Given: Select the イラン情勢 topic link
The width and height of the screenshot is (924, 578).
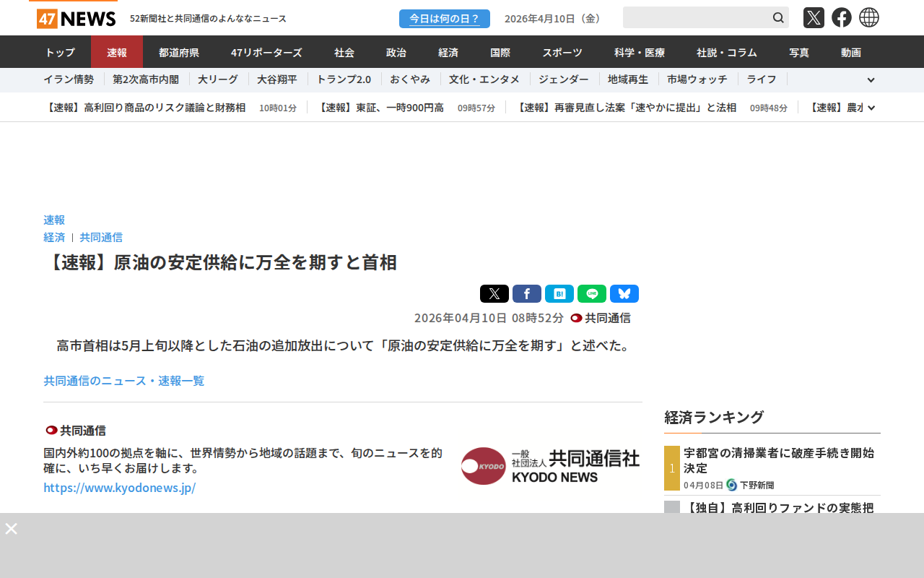Looking at the screenshot, I should click(69, 79).
